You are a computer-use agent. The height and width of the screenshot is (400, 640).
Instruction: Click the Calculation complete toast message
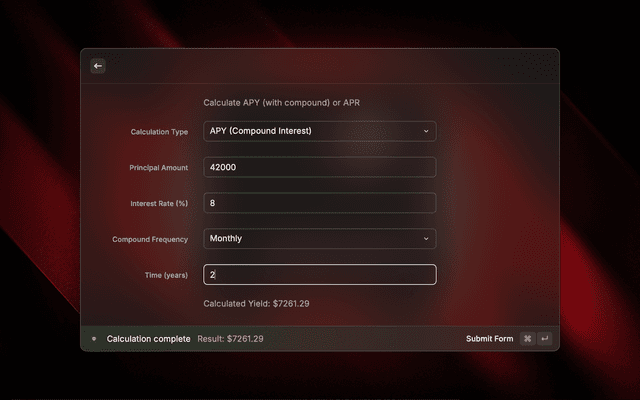click(148, 339)
